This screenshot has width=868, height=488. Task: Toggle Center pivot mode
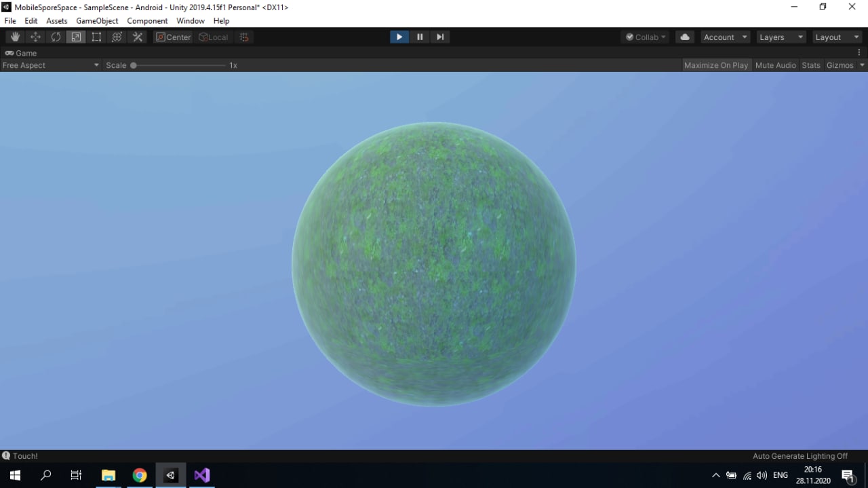[x=174, y=37]
